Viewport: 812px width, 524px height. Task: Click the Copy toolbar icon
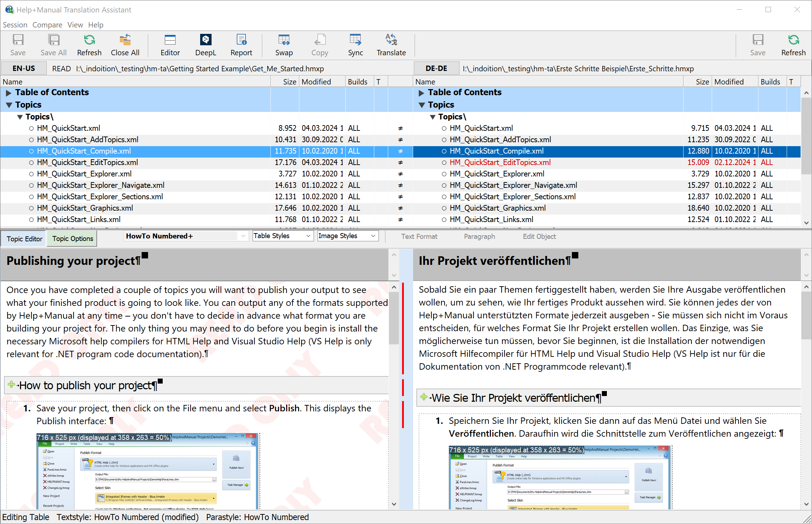[x=320, y=45]
